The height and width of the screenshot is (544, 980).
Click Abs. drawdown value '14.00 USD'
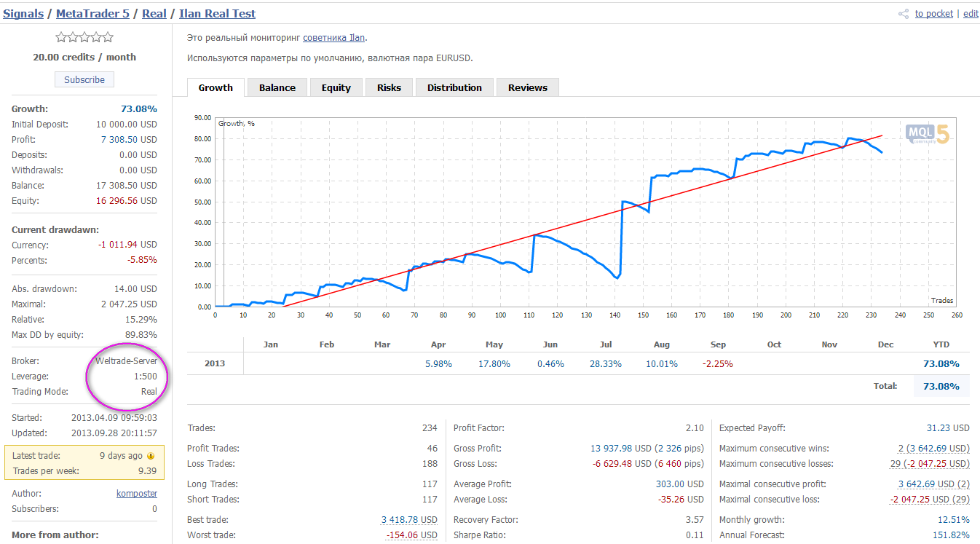click(x=136, y=289)
